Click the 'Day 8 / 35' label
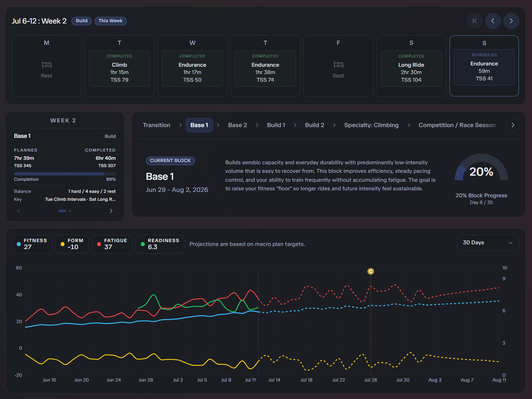This screenshot has height=399, width=532. pos(481,203)
